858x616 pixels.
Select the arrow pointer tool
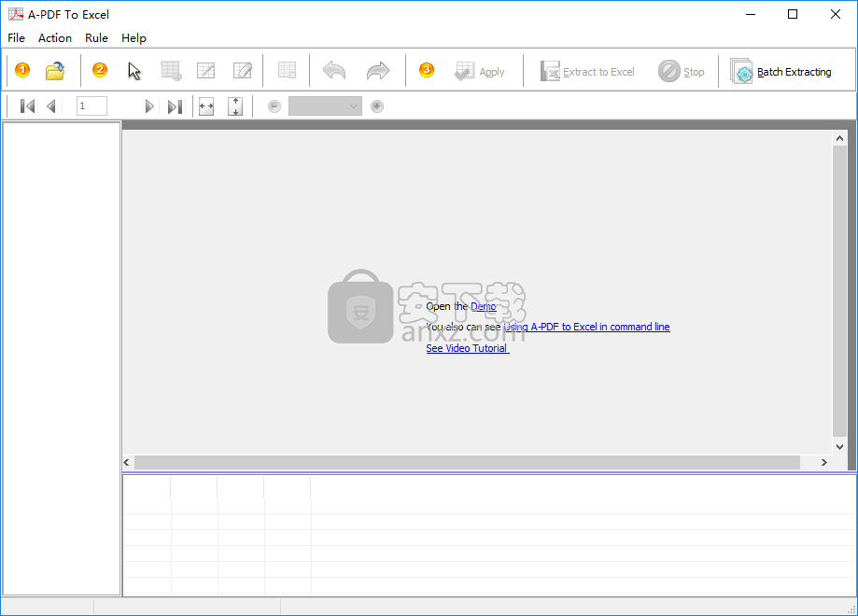pyautogui.click(x=134, y=71)
